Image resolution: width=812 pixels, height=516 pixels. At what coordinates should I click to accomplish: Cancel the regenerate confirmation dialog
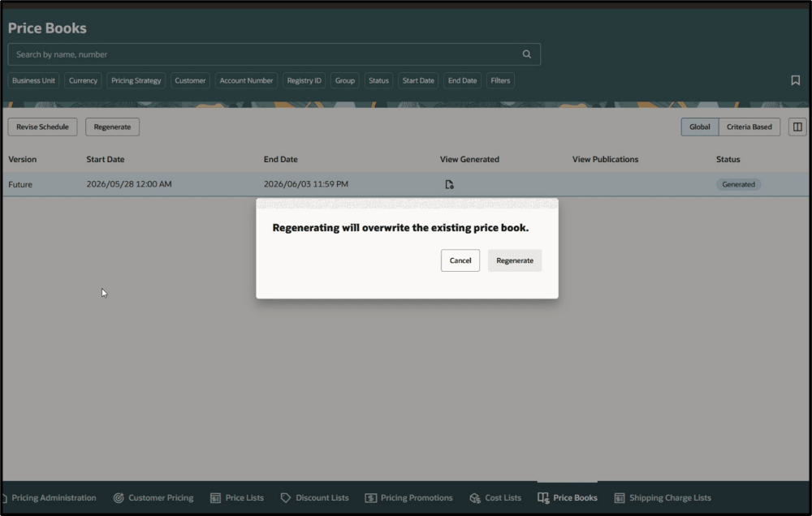[460, 260]
